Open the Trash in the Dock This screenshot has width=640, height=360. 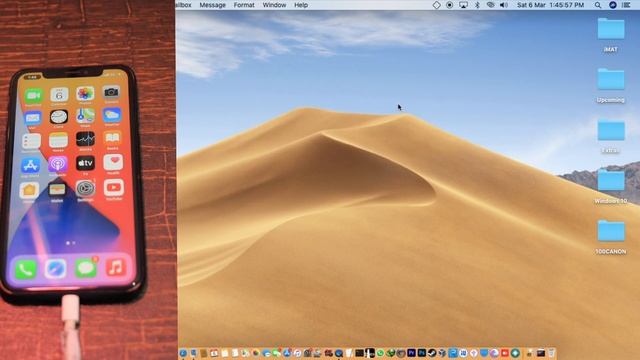[x=551, y=353]
